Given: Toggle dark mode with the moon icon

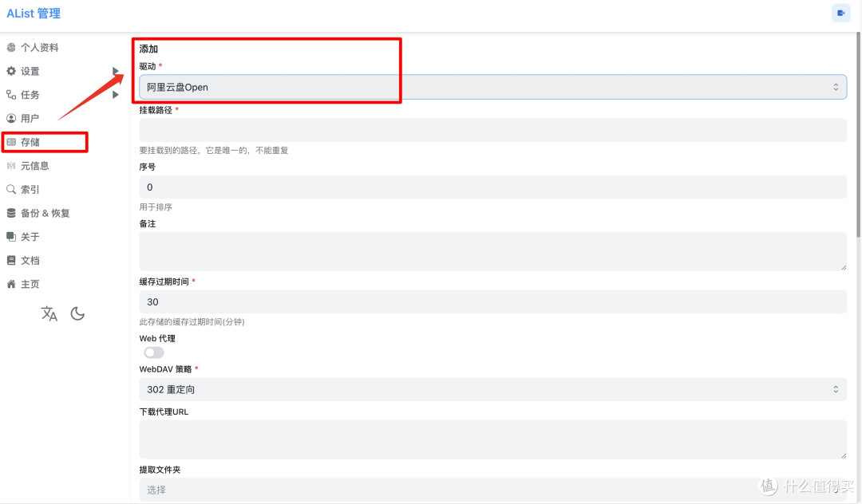Looking at the screenshot, I should (x=77, y=313).
